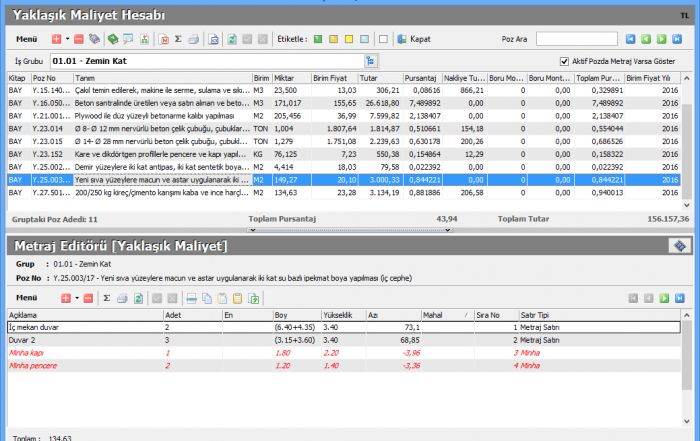Open the Menü in Metraj Editörü toolbar
The width and height of the screenshot is (700, 441).
(29, 298)
